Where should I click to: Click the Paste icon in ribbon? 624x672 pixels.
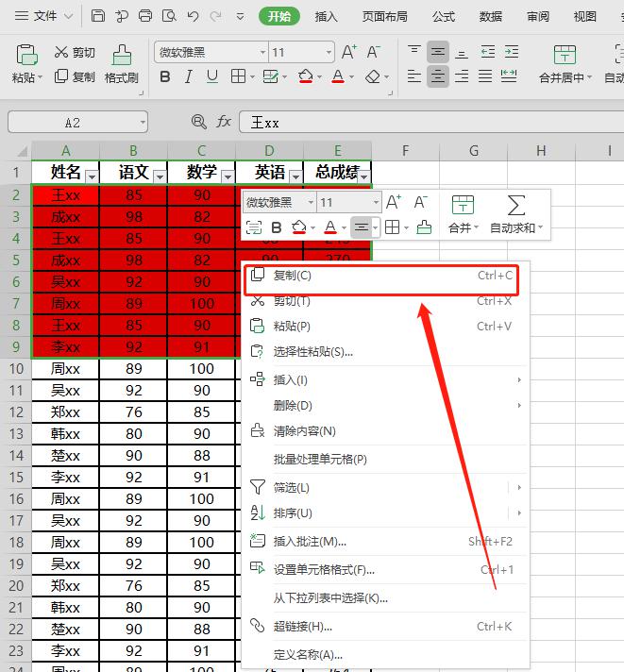coord(26,55)
